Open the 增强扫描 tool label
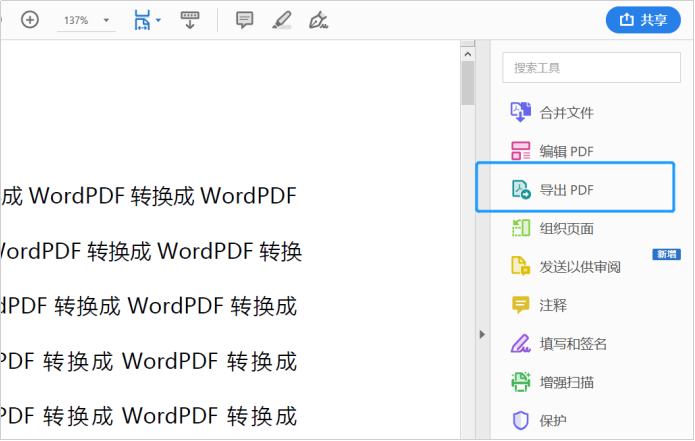Image resolution: width=695 pixels, height=441 pixels. click(566, 382)
